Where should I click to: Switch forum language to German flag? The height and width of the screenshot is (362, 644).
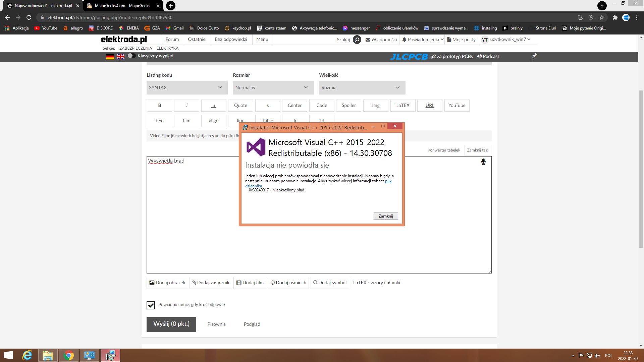(x=110, y=56)
